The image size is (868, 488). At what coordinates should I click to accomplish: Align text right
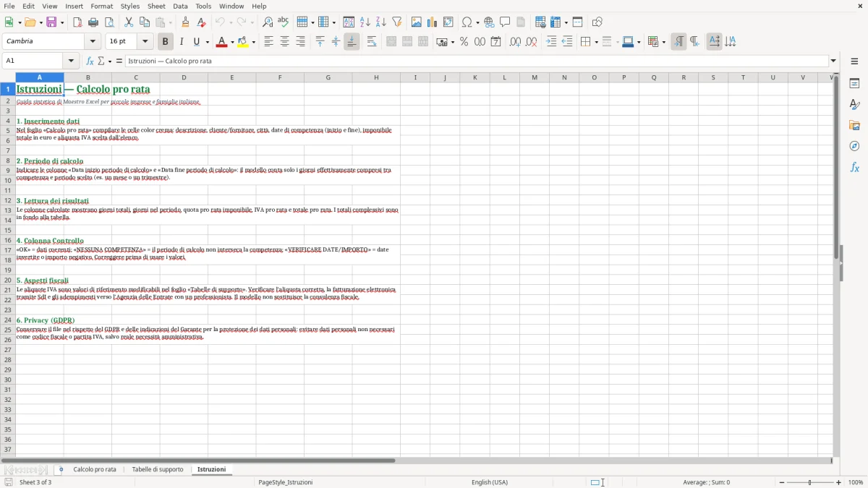coord(300,42)
